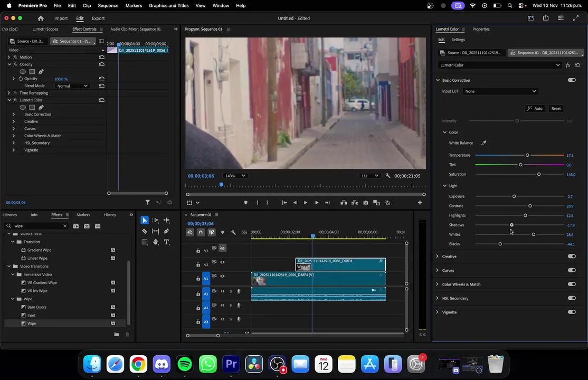Click the Auto button in Basic Correction

pyautogui.click(x=535, y=109)
